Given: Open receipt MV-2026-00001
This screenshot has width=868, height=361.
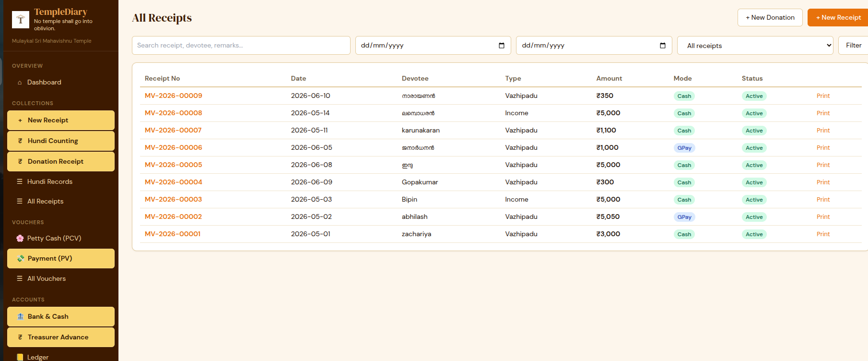Looking at the screenshot, I should (173, 234).
